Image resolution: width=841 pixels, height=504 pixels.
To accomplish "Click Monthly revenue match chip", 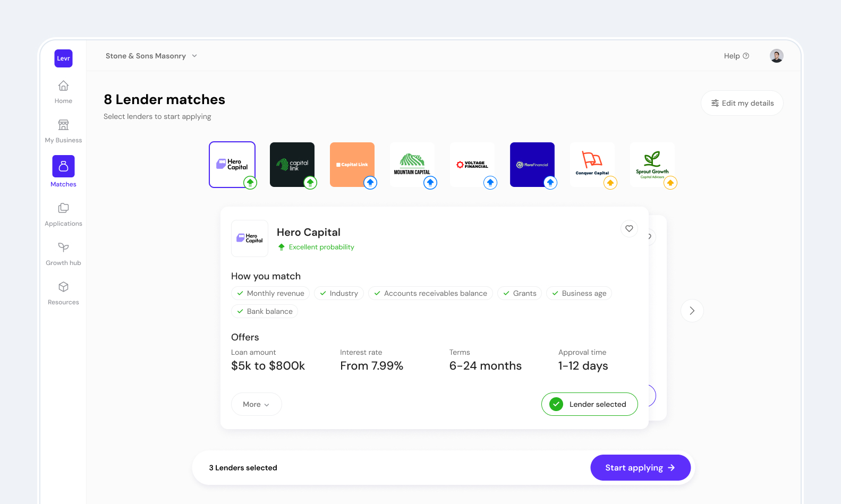I will pos(270,293).
